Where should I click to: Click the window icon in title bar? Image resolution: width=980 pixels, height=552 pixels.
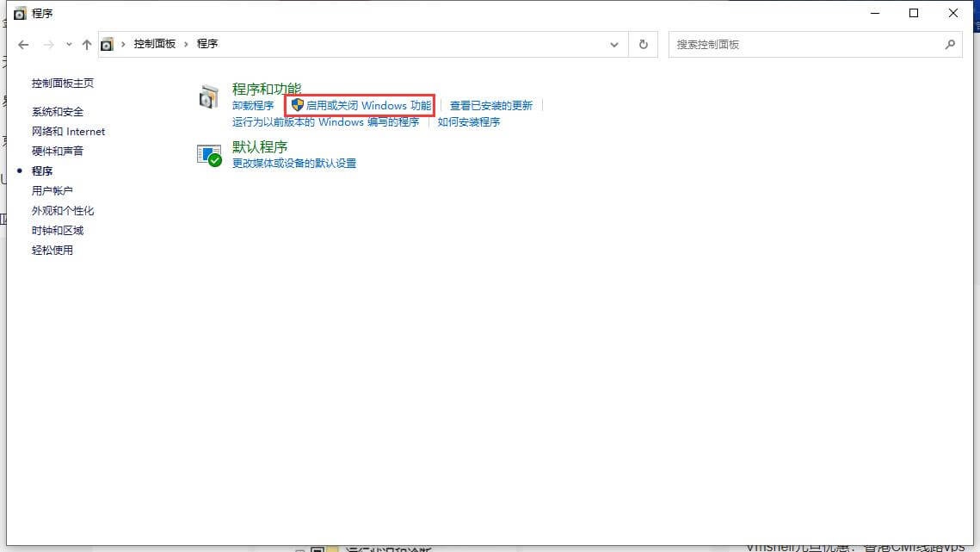pos(20,13)
